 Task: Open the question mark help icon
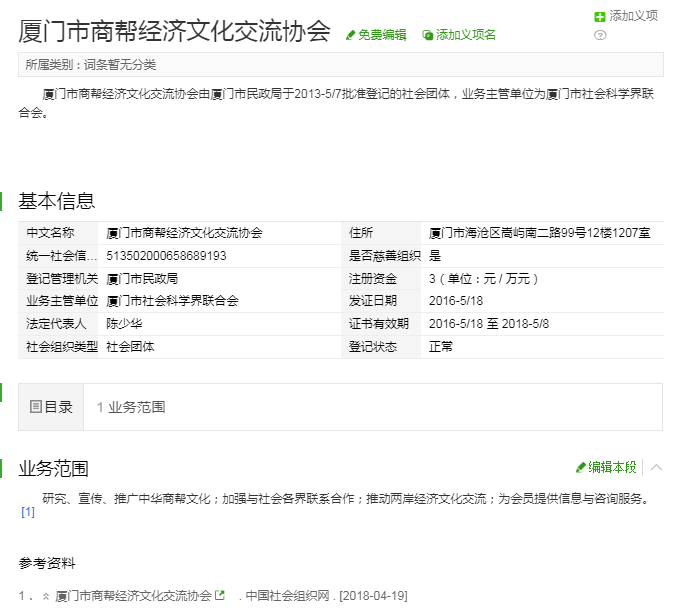(x=600, y=35)
